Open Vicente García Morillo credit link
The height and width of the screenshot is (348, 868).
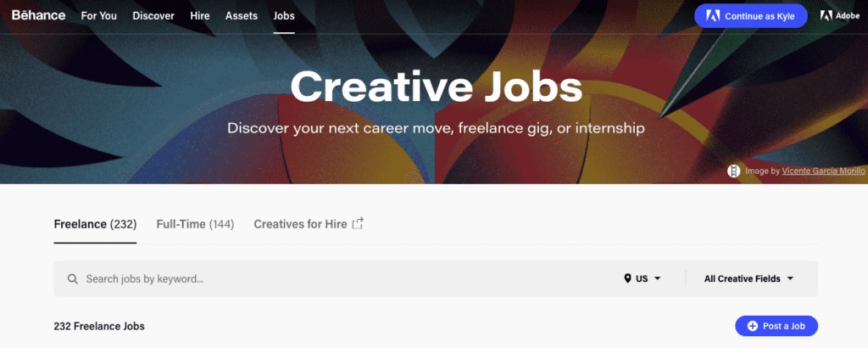[x=824, y=171]
